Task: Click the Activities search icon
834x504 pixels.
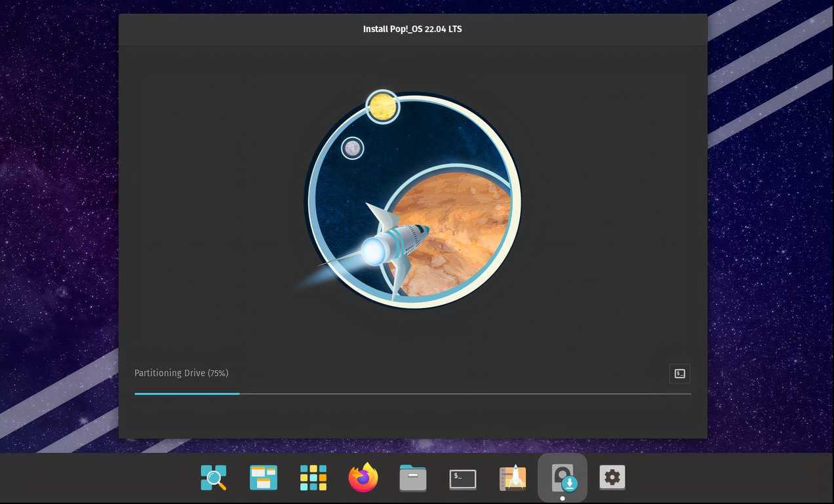Action: 213,478
